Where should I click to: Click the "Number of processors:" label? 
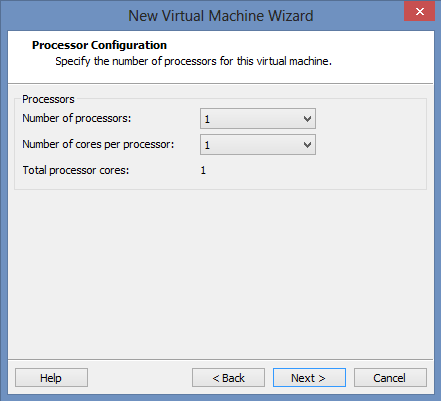(x=77, y=118)
